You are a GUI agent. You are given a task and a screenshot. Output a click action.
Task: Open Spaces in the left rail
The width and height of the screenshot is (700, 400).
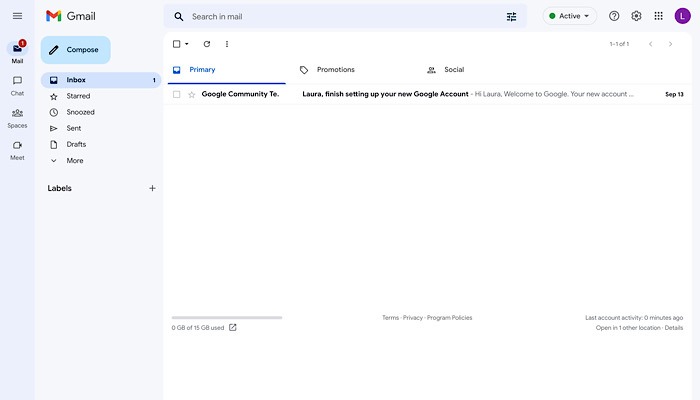tap(17, 118)
